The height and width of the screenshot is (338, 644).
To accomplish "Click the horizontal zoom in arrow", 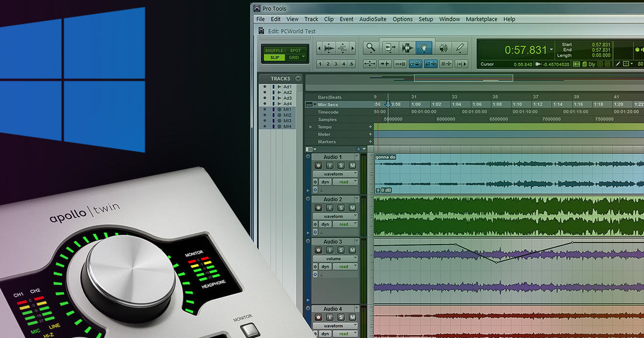I will [x=353, y=48].
